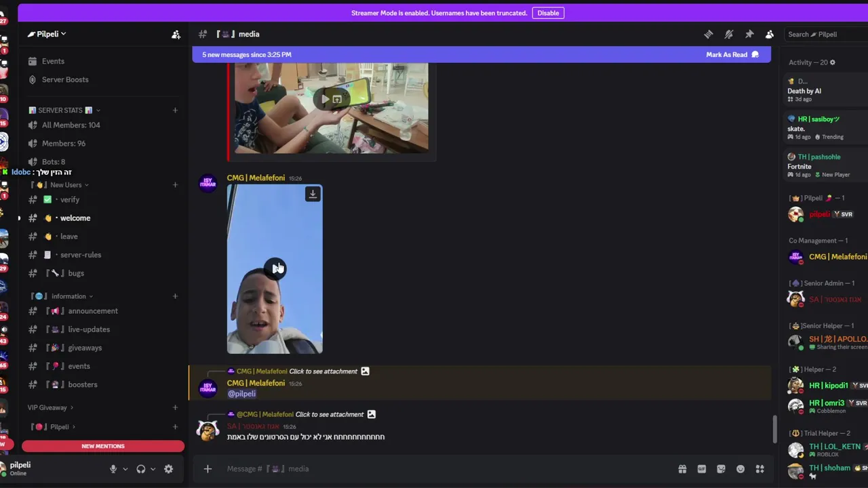
Task: Open the Events item in sidebar
Action: (x=102, y=61)
